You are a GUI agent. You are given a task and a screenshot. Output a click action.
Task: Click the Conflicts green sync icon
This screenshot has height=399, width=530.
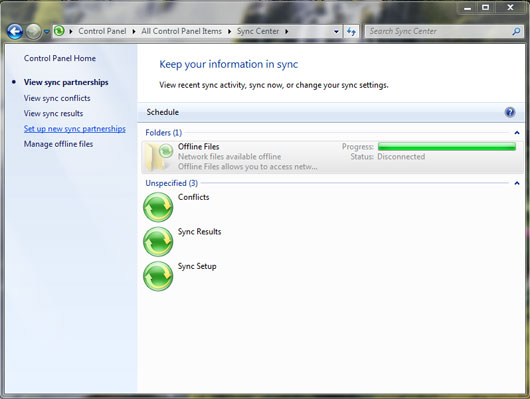tap(158, 207)
